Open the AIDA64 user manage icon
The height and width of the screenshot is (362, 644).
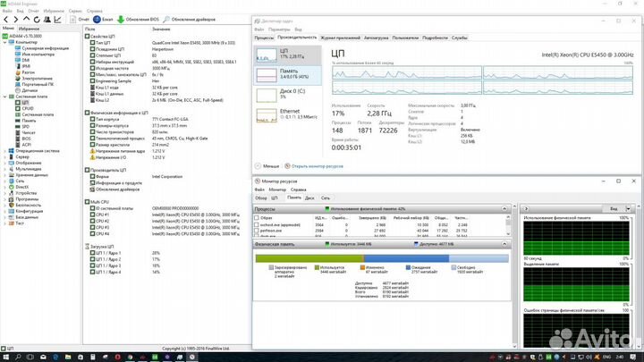point(47,20)
